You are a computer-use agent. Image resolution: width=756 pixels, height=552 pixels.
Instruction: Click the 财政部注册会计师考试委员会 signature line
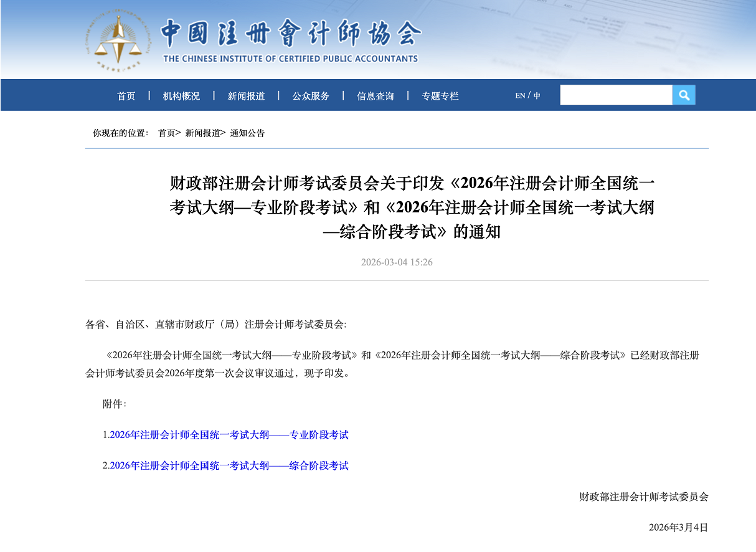click(643, 497)
